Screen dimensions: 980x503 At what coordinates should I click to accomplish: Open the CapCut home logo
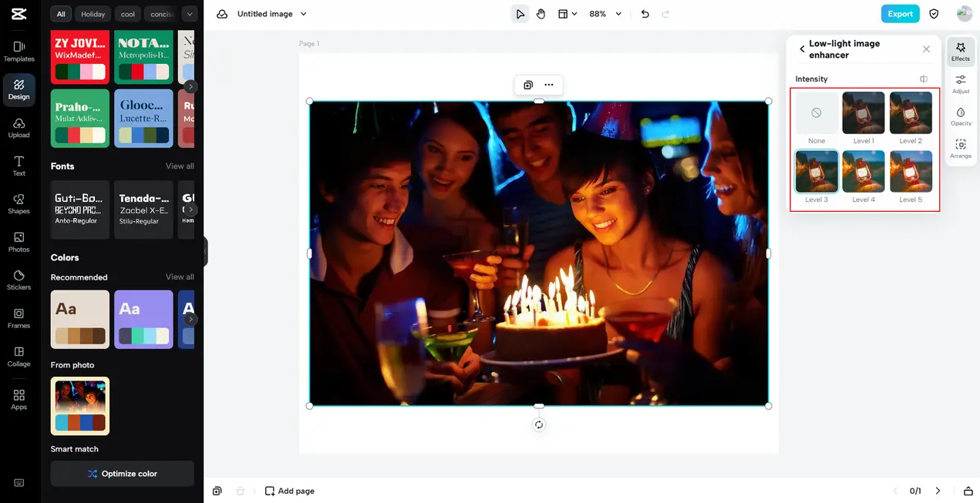pyautogui.click(x=19, y=14)
